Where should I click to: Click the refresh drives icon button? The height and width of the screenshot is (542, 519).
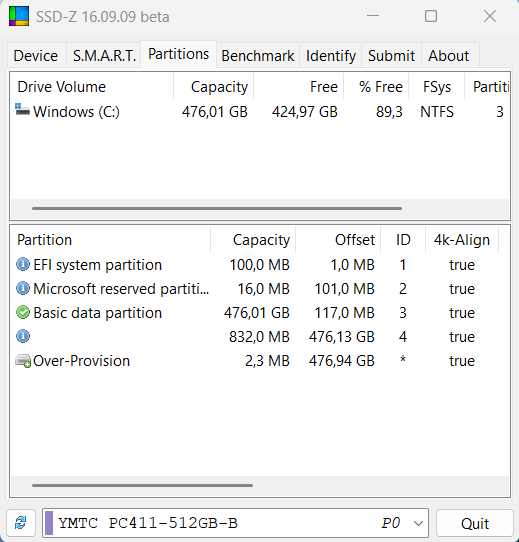21,523
